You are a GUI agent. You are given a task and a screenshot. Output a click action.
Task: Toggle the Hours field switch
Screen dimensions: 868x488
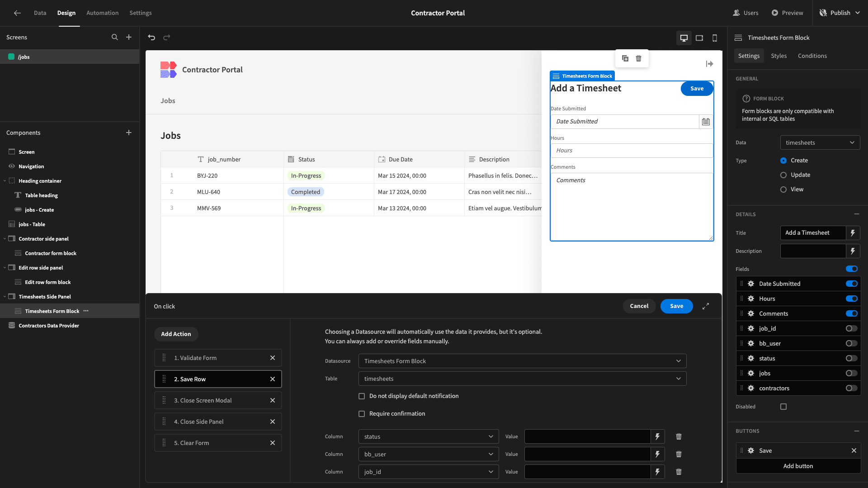[852, 298]
